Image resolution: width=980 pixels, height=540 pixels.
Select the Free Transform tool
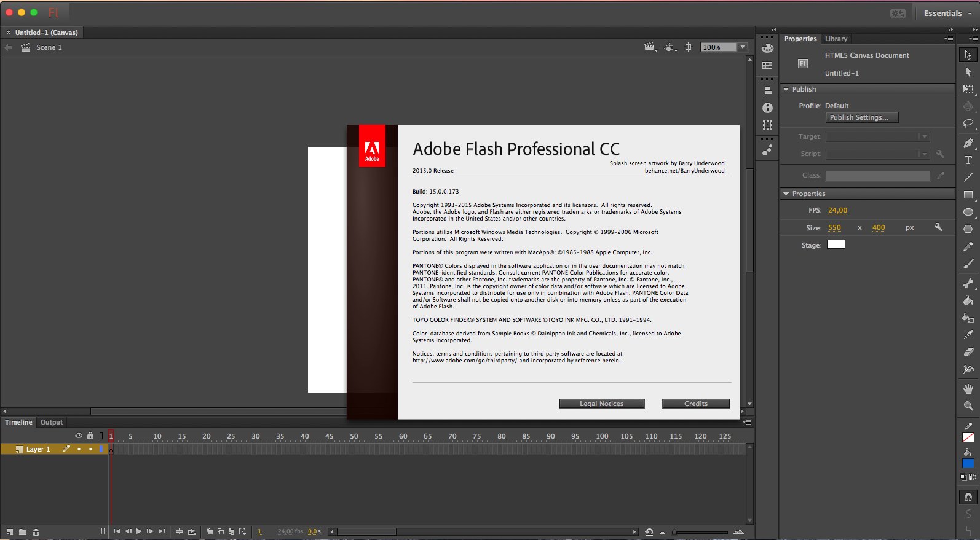click(968, 89)
